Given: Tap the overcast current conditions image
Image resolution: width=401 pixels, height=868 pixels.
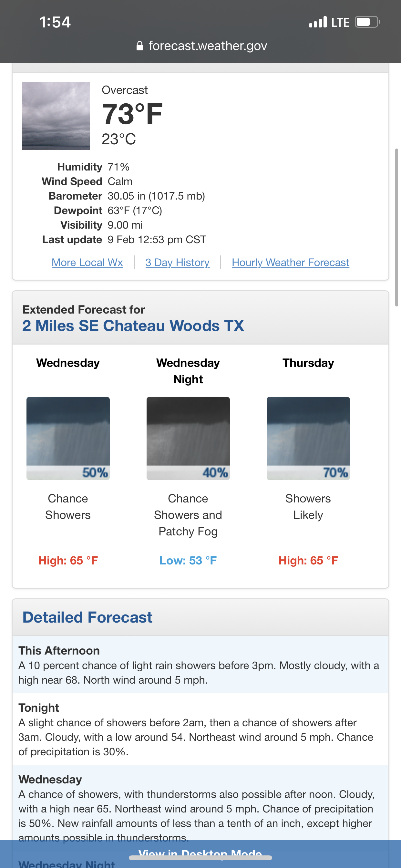Looking at the screenshot, I should 56,116.
